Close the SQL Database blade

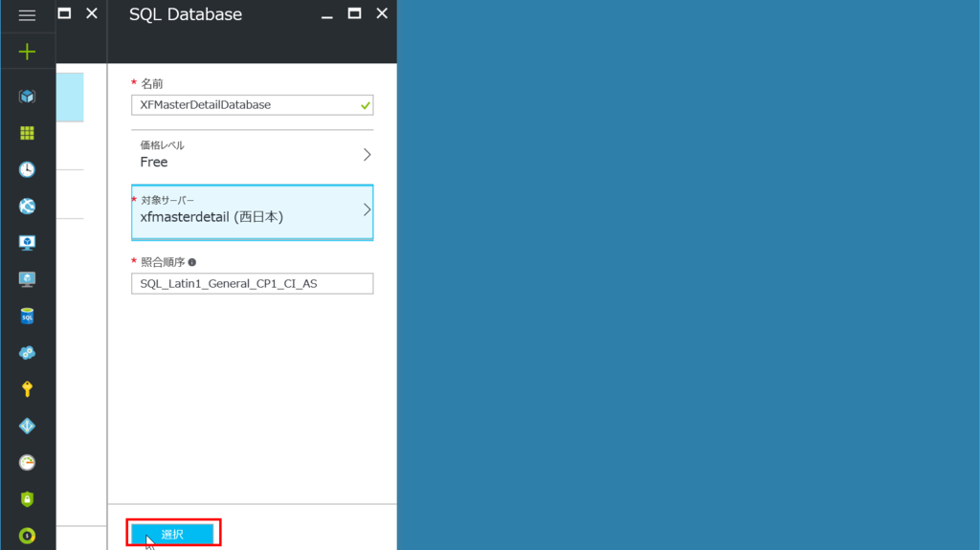(382, 13)
